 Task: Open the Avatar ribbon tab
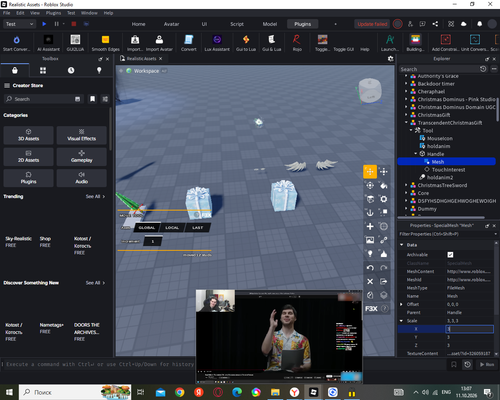171,24
